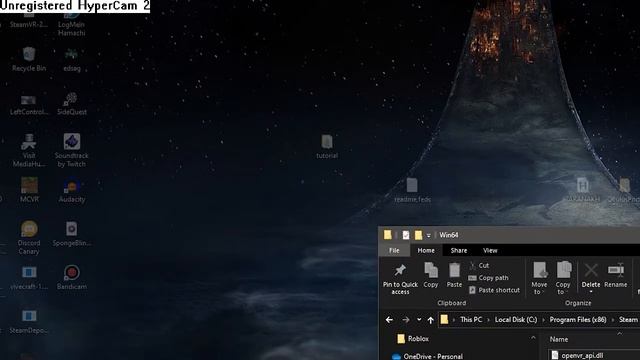Viewport: 640px width, 360px height.
Task: Open the Recycle Bin desktop icon
Action: tap(29, 59)
